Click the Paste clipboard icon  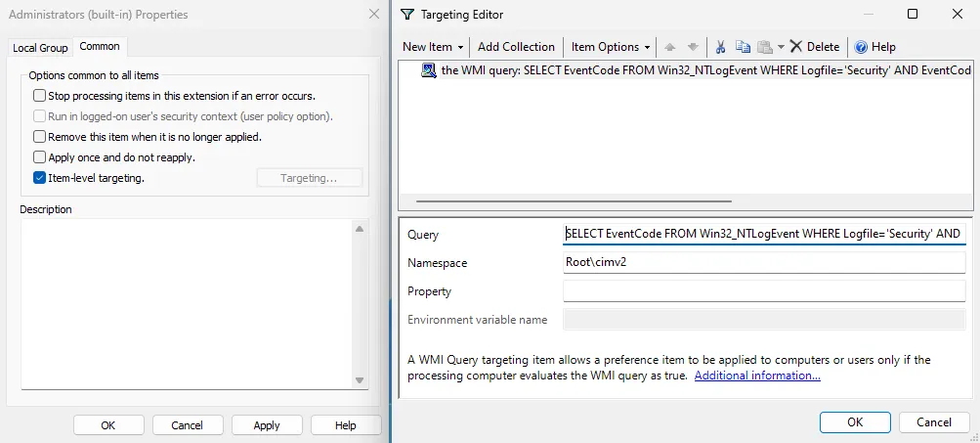(x=765, y=47)
